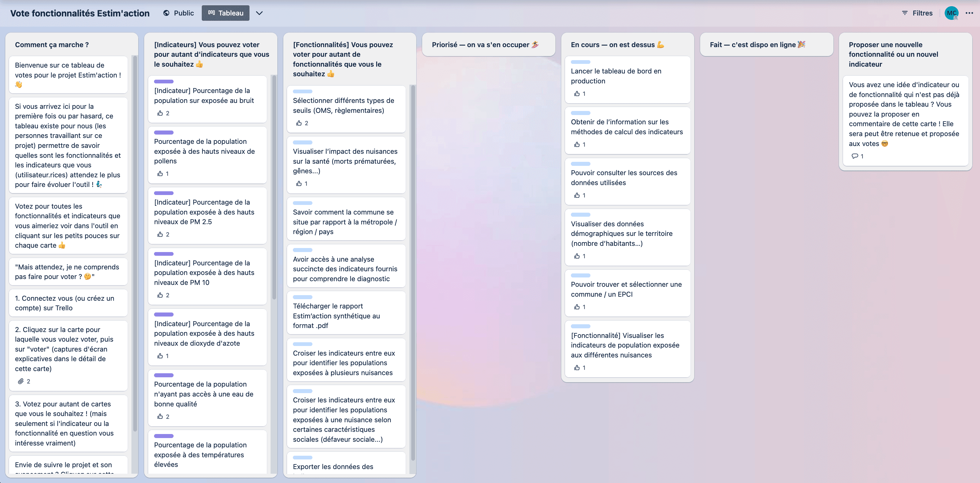The height and width of the screenshot is (483, 980).
Task: Click the thumbs-up icon on the pollens card
Action: [x=160, y=174]
